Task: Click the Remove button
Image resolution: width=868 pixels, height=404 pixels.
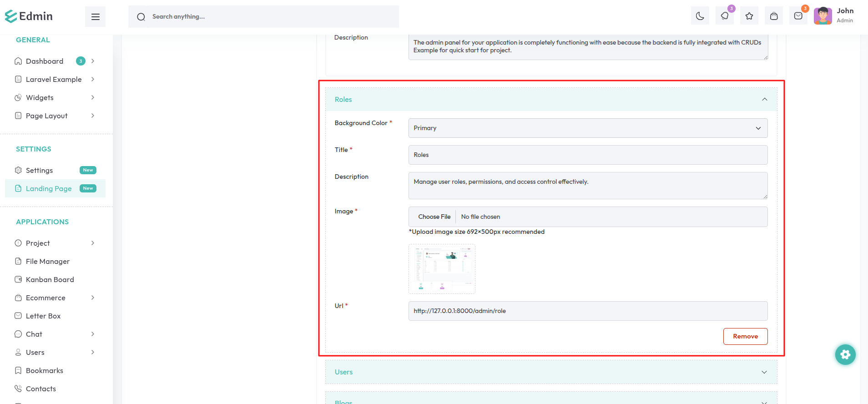Action: coord(745,336)
